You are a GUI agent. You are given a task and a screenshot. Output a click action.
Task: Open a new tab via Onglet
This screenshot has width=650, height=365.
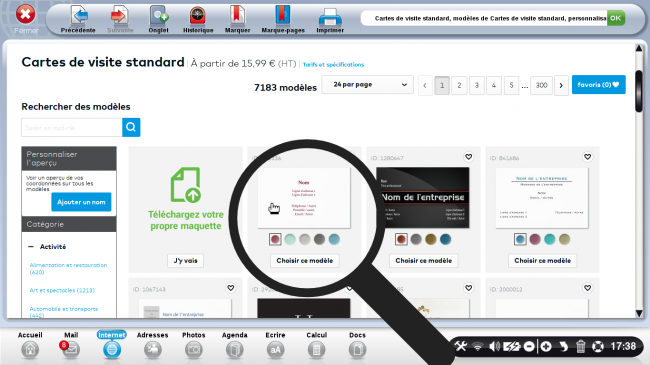pos(158,19)
